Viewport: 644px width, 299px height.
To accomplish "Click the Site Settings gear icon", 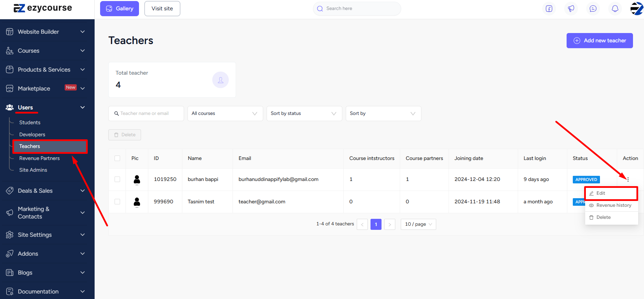I will [x=10, y=235].
